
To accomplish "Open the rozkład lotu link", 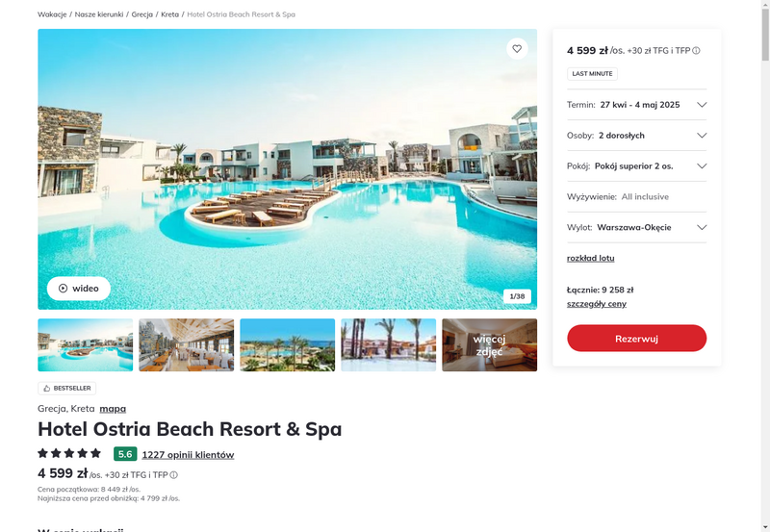I will [590, 258].
